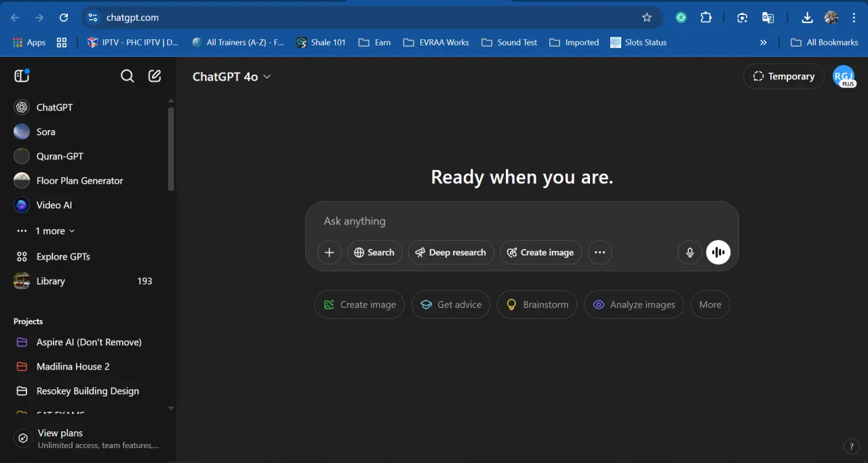Enable Deep research tool
Image resolution: width=868 pixels, height=463 pixels.
451,252
